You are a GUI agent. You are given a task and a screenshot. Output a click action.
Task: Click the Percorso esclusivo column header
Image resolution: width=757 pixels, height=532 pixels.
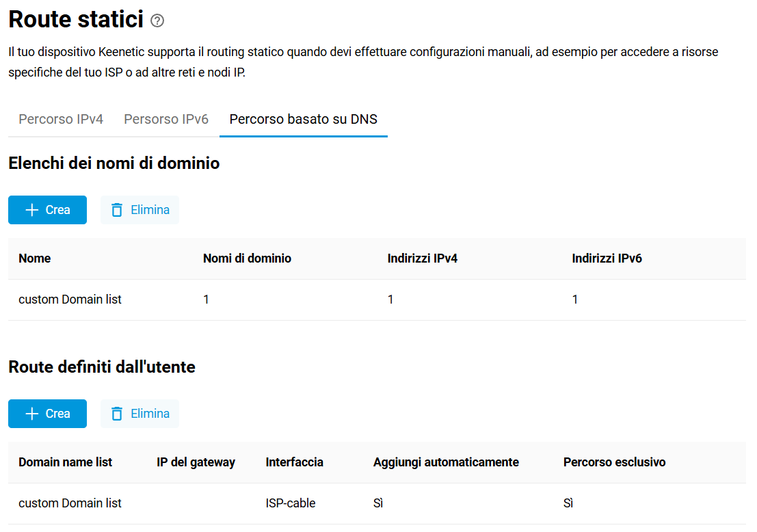click(614, 462)
